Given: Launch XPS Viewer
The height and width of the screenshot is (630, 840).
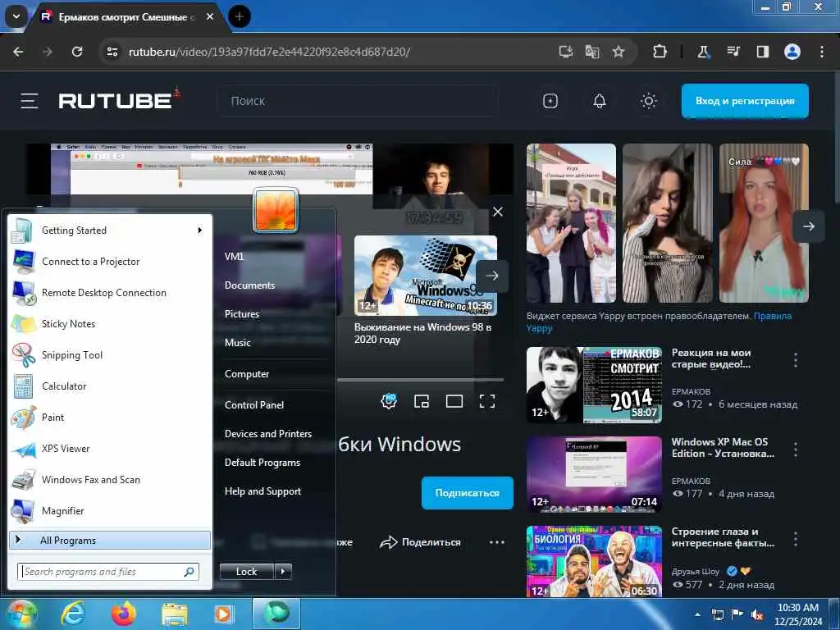Looking at the screenshot, I should tap(109, 449).
